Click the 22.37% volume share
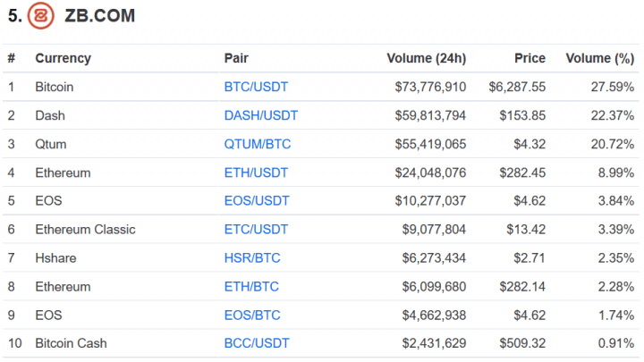The image size is (644, 362). pyautogui.click(x=613, y=115)
